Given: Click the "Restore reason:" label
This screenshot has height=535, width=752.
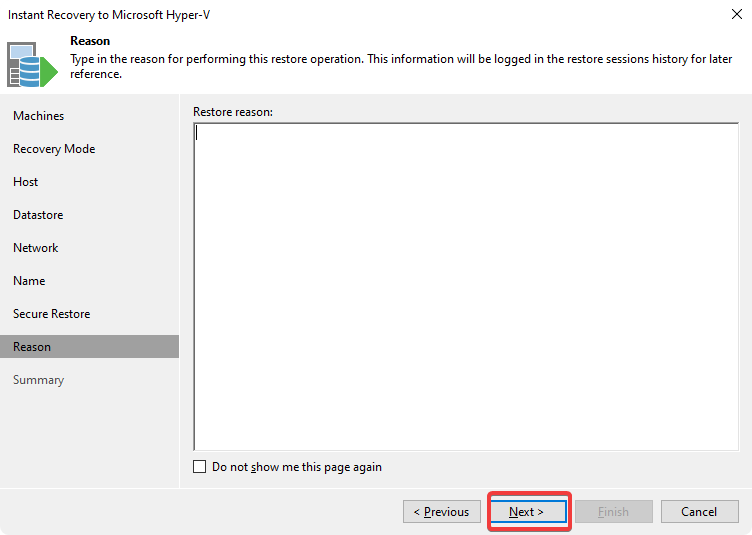Looking at the screenshot, I should (x=233, y=112).
